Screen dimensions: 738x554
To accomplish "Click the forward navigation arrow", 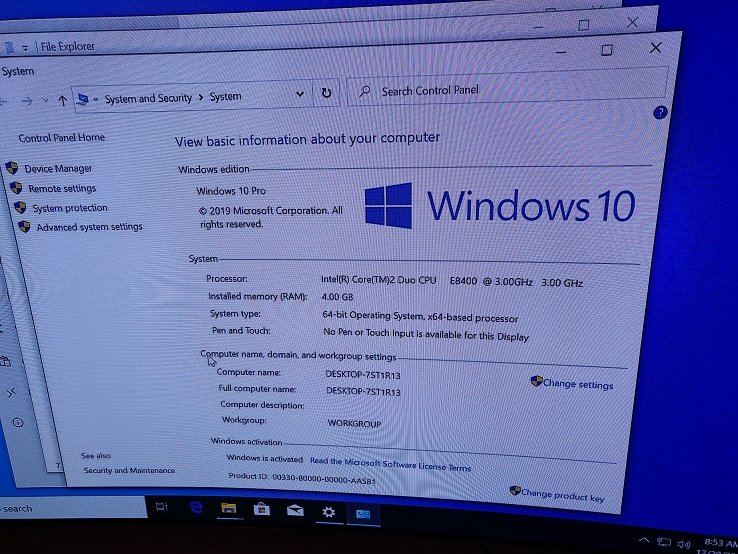I will coord(27,101).
